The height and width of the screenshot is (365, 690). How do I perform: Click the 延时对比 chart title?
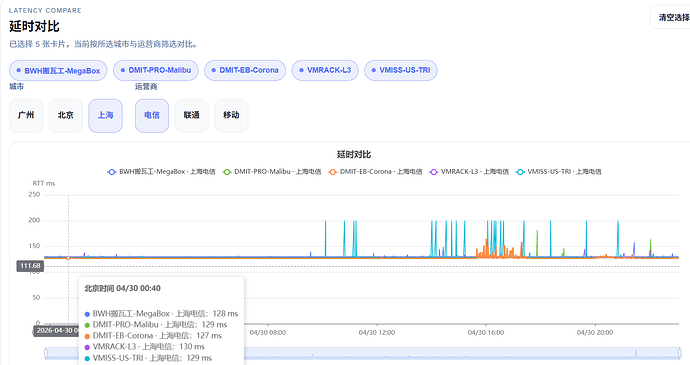pyautogui.click(x=354, y=155)
